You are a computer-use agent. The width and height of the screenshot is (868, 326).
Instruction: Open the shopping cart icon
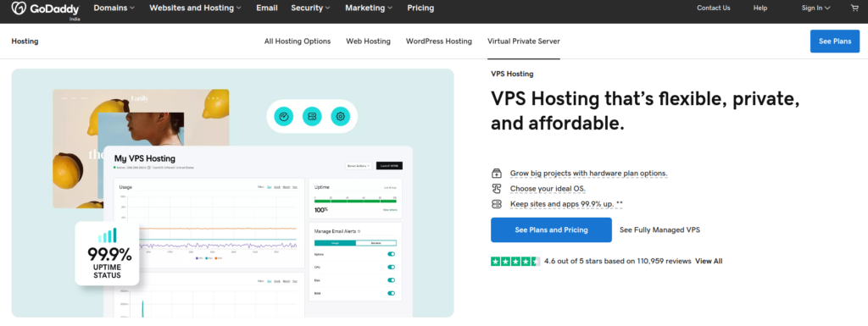click(x=854, y=8)
